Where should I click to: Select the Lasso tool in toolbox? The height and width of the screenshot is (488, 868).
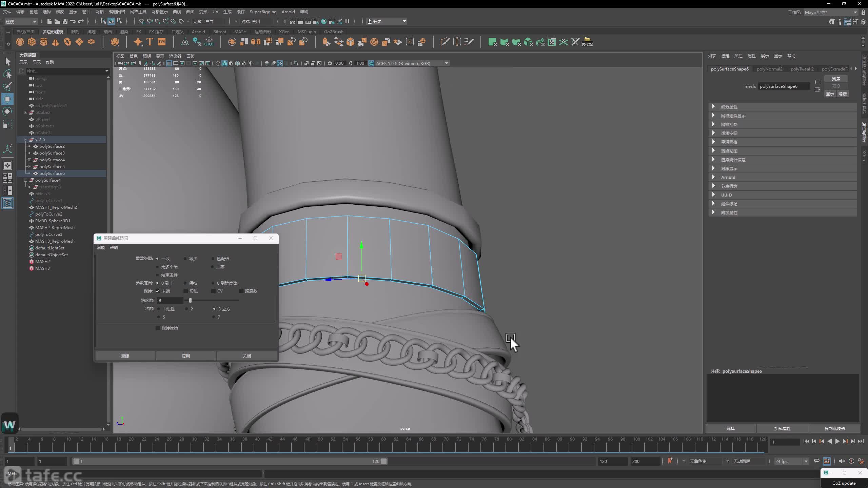pyautogui.click(x=7, y=74)
